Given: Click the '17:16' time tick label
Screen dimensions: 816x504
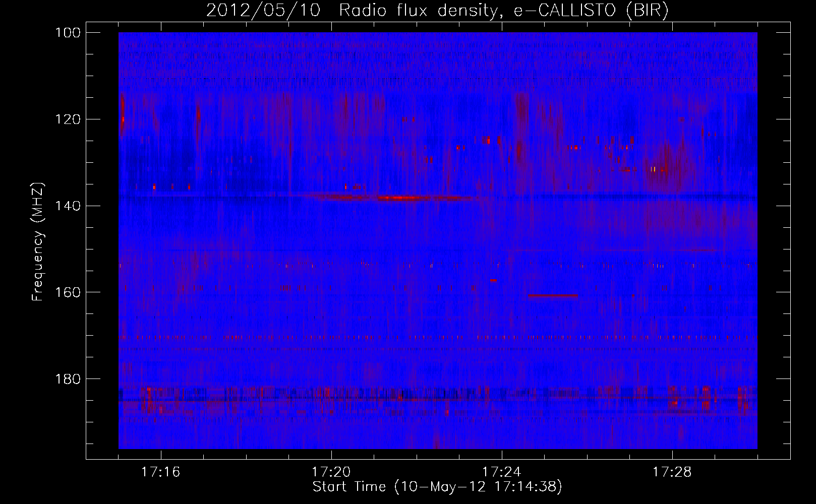Looking at the screenshot, I should click(x=161, y=472).
